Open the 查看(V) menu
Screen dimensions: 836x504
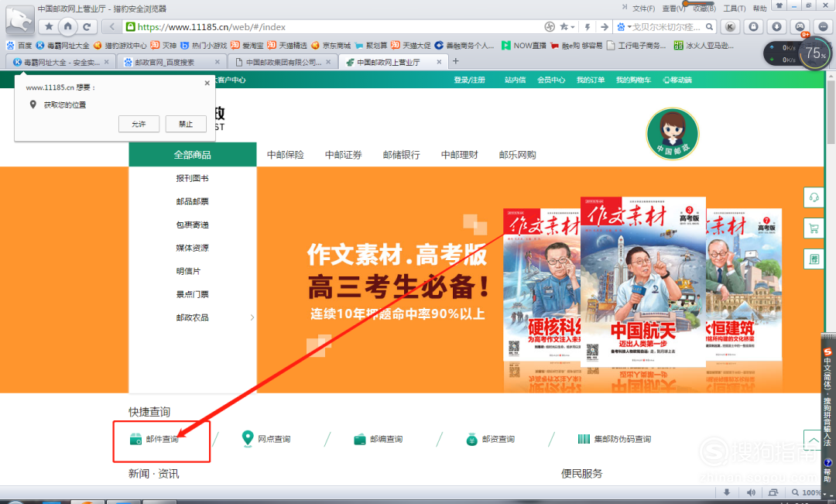[x=673, y=8]
